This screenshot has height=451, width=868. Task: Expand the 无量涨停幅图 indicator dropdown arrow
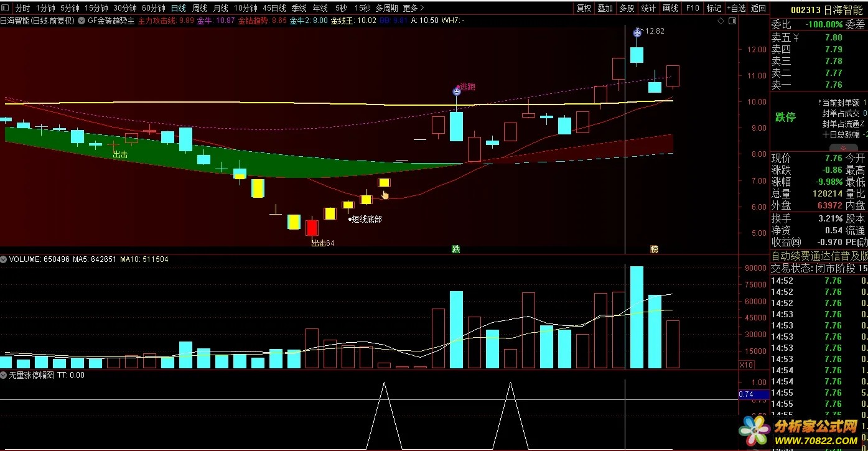coord(4,375)
